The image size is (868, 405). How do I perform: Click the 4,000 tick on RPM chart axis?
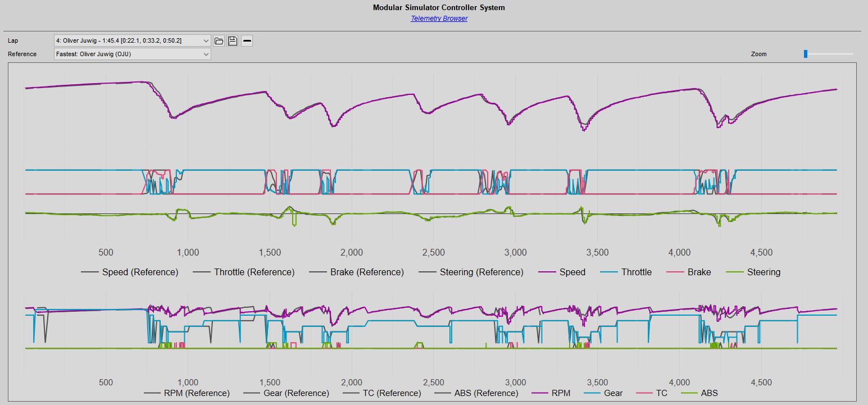click(680, 383)
